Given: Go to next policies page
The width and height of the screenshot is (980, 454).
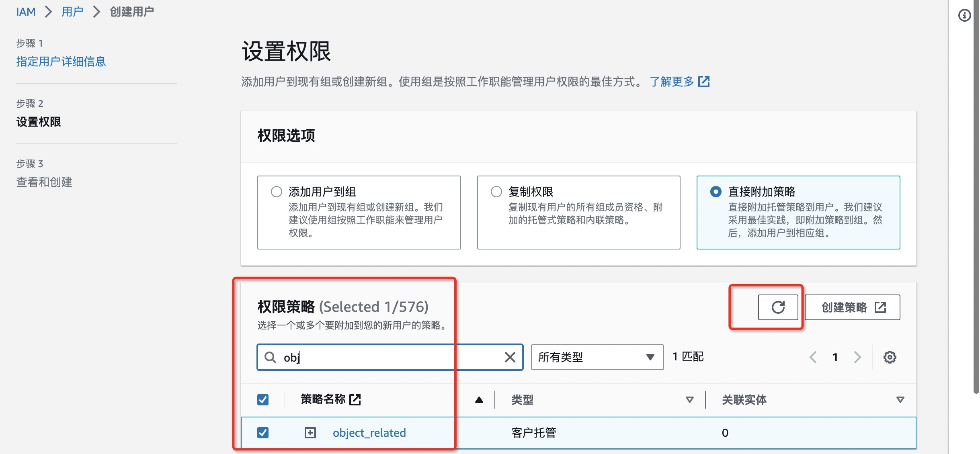Looking at the screenshot, I should coord(857,357).
